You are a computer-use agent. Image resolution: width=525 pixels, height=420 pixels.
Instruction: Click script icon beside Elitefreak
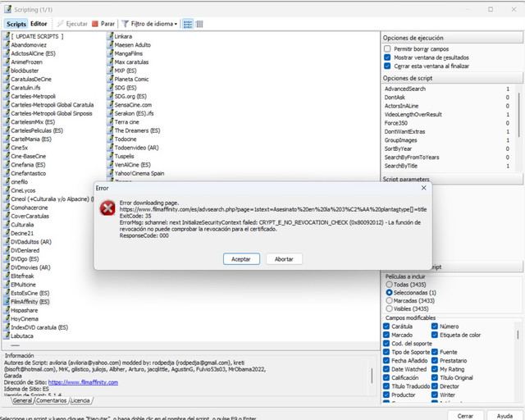(x=7, y=276)
